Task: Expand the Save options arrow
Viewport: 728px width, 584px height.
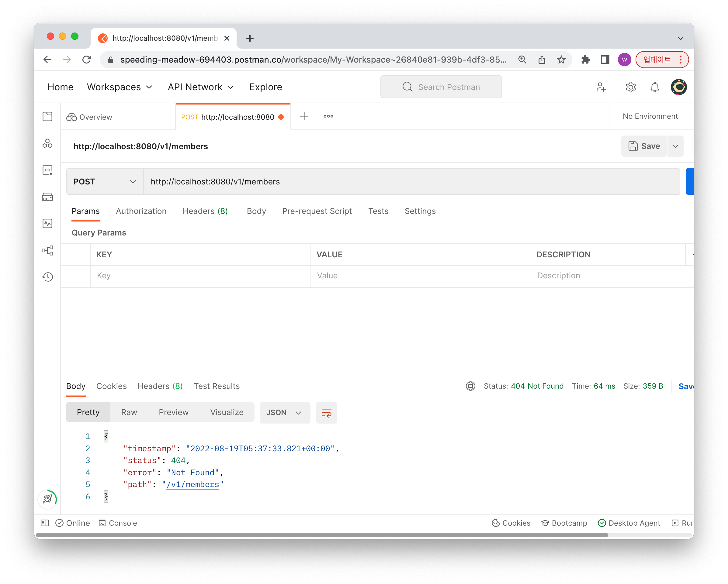Action: [675, 146]
